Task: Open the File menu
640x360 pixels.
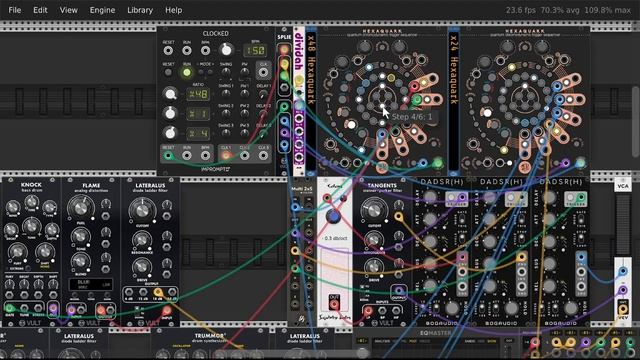Action: [15, 10]
